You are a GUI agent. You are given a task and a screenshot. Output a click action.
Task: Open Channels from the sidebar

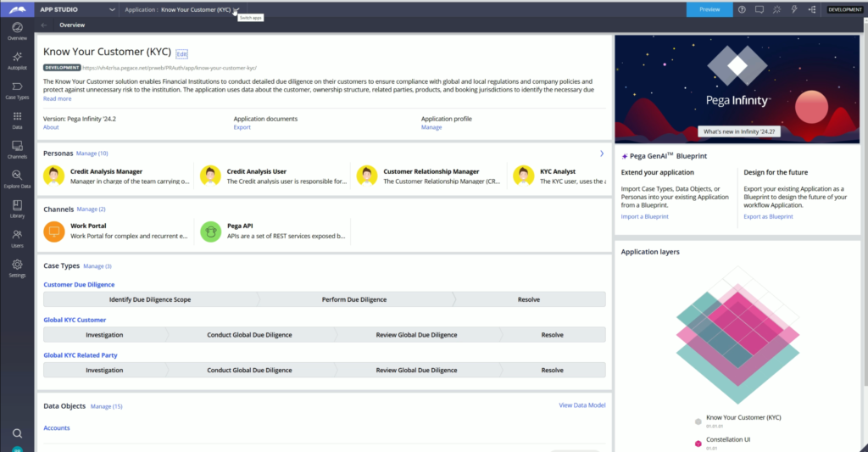tap(17, 149)
